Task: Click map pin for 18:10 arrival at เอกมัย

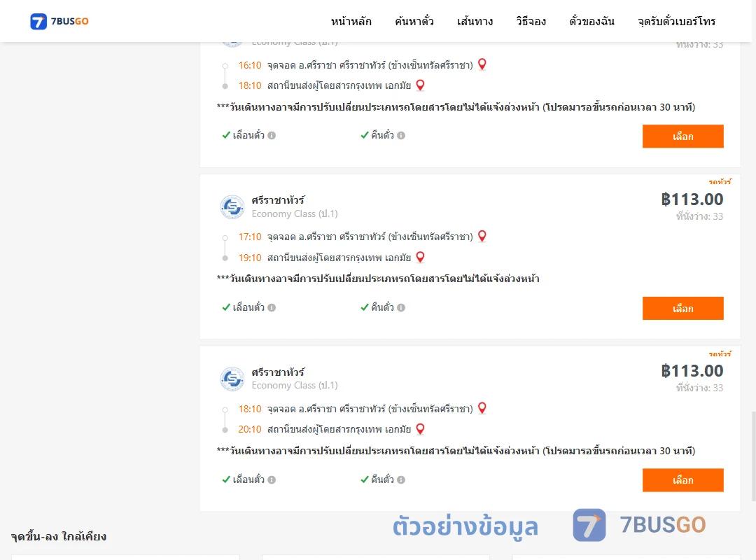Action: coord(421,85)
